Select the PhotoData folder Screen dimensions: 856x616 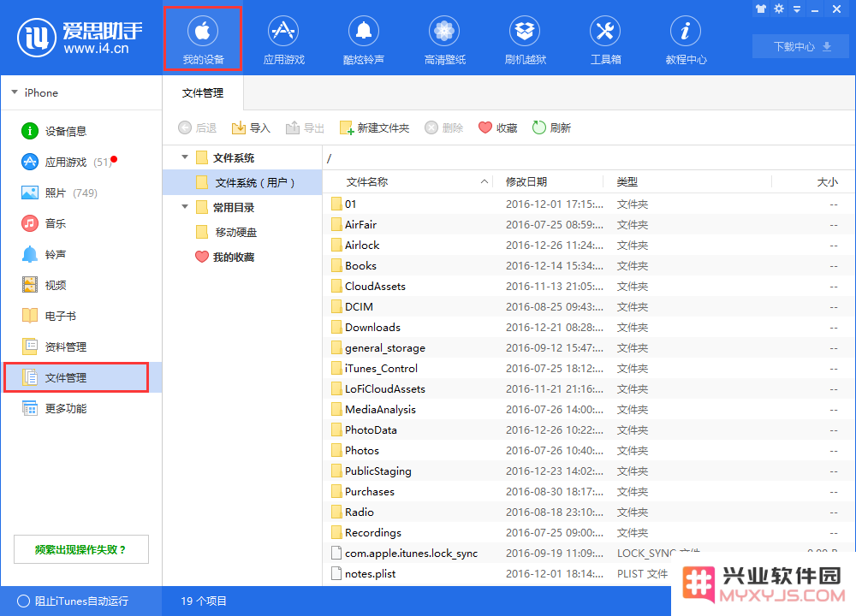[x=587, y=430]
